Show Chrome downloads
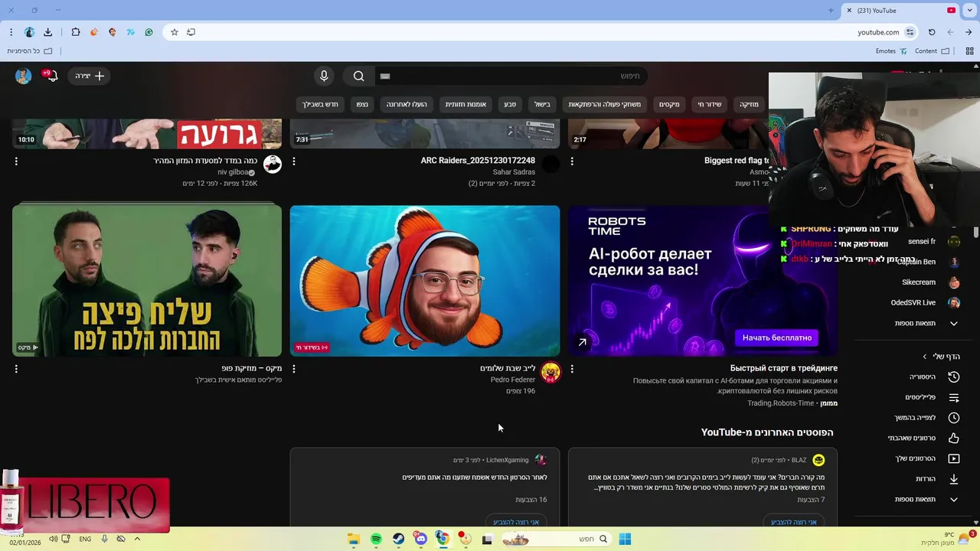The width and height of the screenshot is (980, 551). (47, 32)
